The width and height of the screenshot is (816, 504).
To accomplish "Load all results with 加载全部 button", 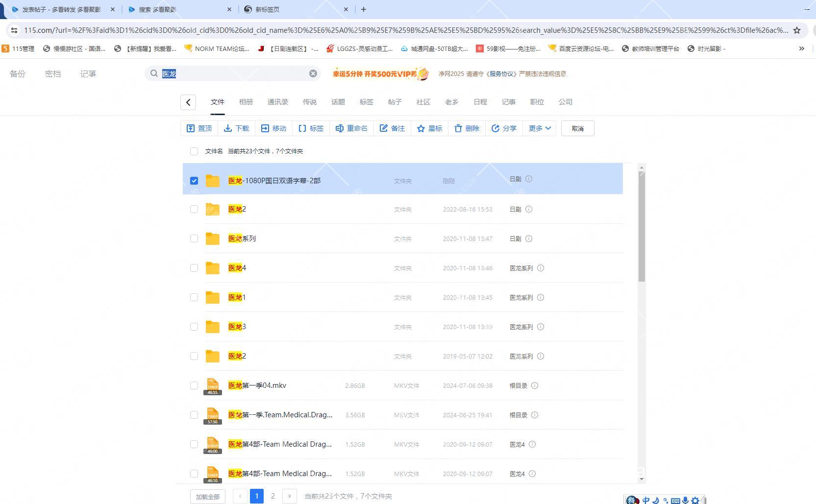I will 207,496.
